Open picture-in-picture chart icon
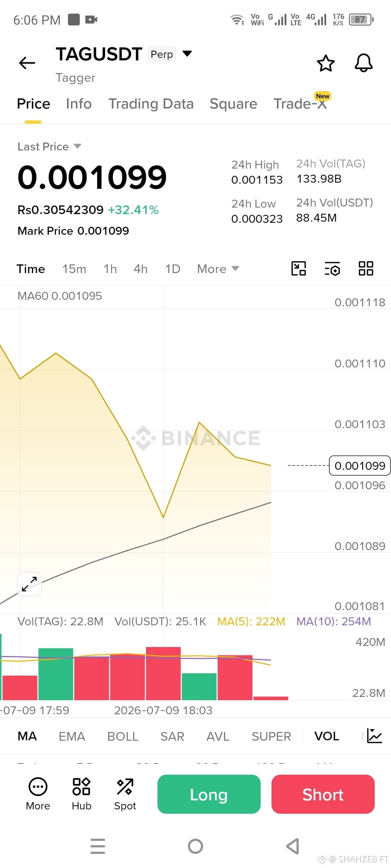Screen dimensions: 391x868 [x=299, y=269]
